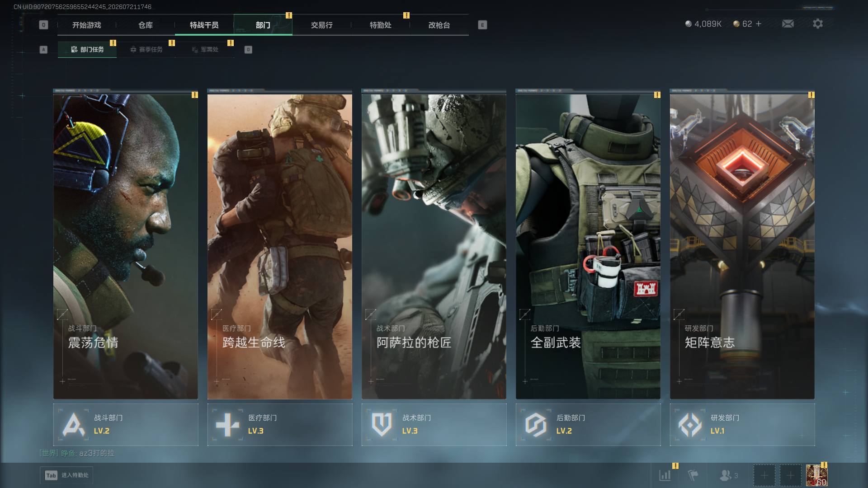Click the 4,089K currency balance
The image size is (868, 488).
pyautogui.click(x=703, y=24)
